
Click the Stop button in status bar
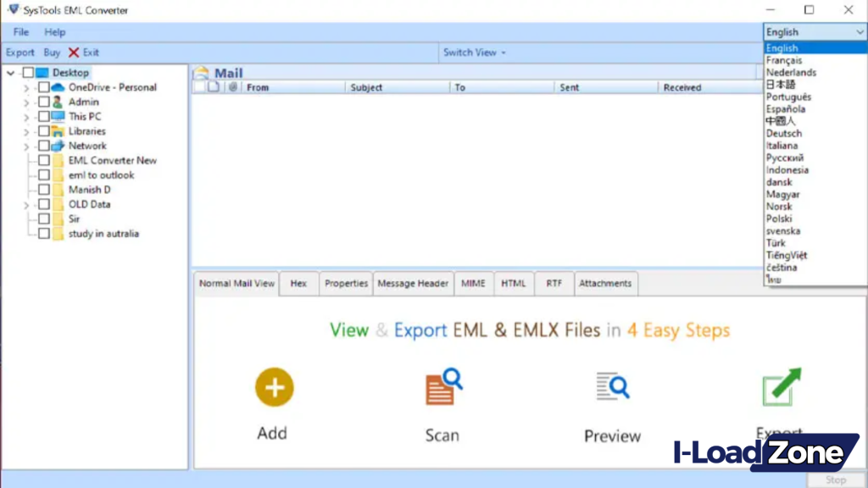(835, 480)
